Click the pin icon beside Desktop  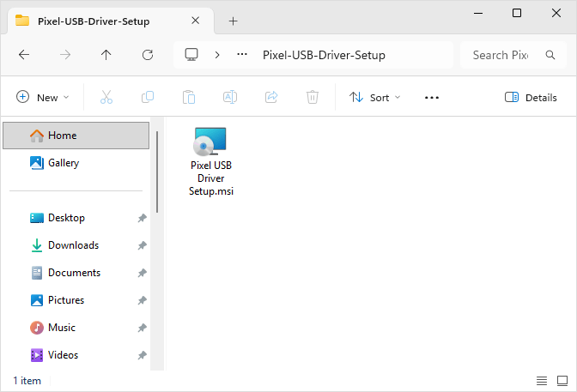click(x=142, y=218)
